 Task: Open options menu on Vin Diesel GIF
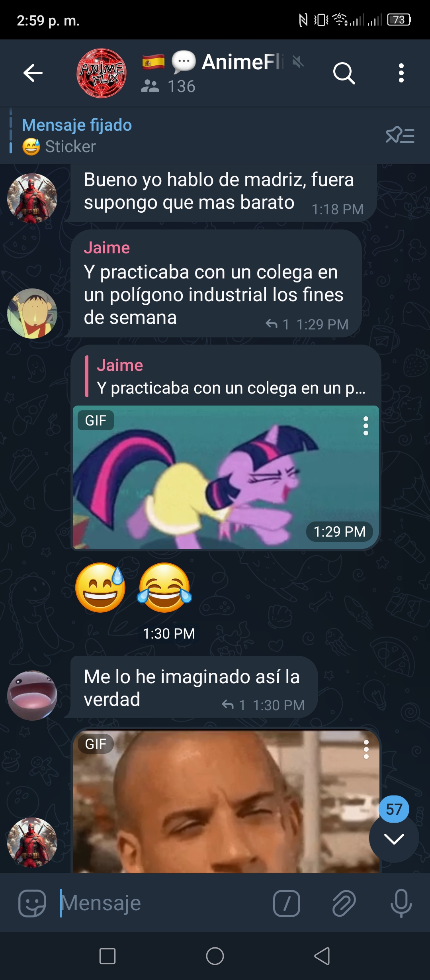(366, 749)
